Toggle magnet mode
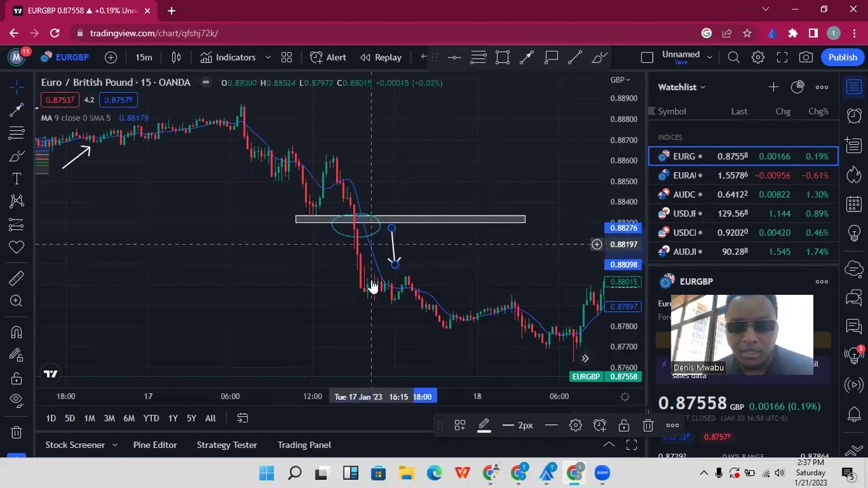 pyautogui.click(x=17, y=331)
